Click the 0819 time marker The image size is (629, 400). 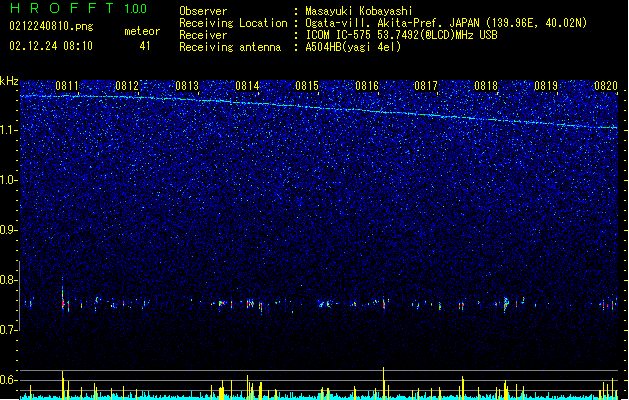(x=546, y=86)
